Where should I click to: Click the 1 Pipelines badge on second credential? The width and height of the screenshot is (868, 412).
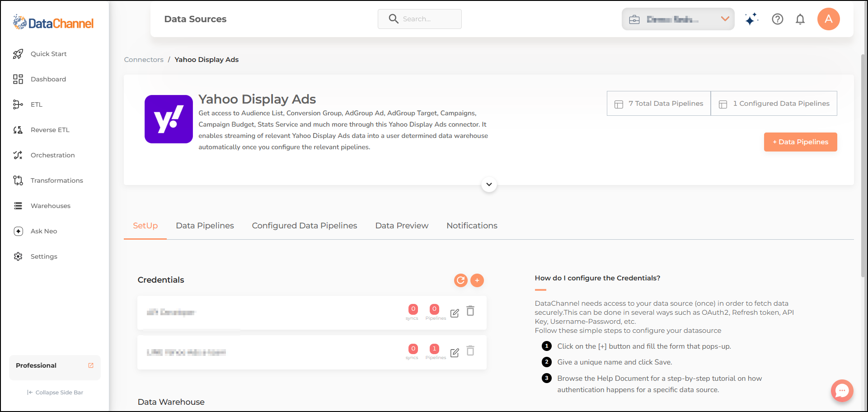pos(434,349)
